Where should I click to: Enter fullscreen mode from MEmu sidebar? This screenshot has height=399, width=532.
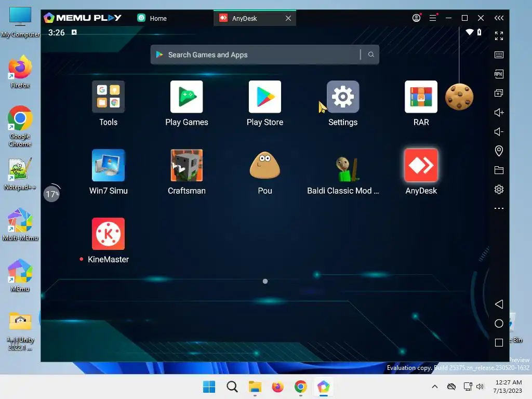point(499,36)
